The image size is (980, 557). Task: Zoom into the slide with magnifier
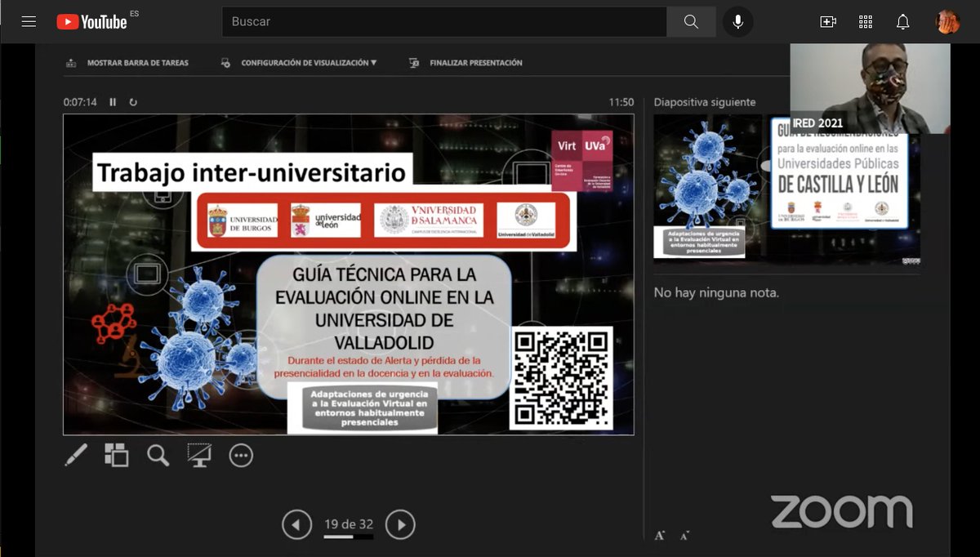(158, 455)
